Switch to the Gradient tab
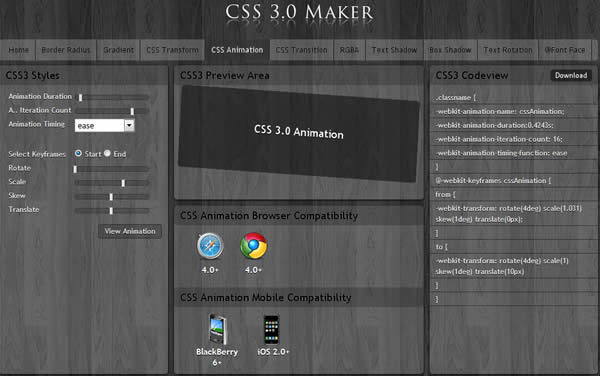The image size is (600, 376). 118,50
